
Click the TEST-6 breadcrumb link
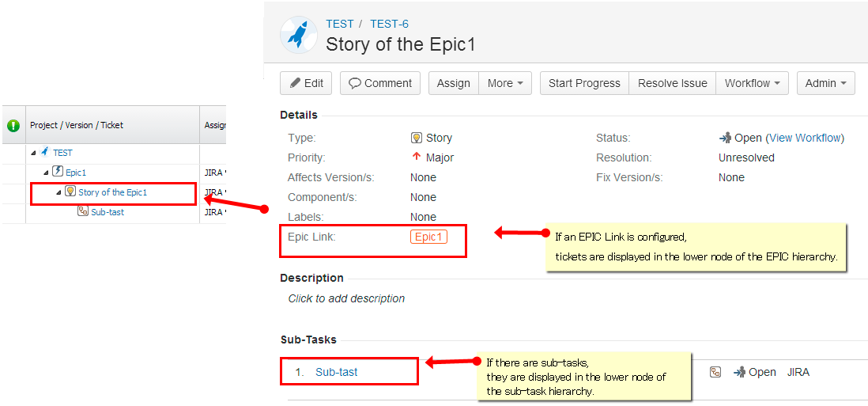pyautogui.click(x=389, y=24)
